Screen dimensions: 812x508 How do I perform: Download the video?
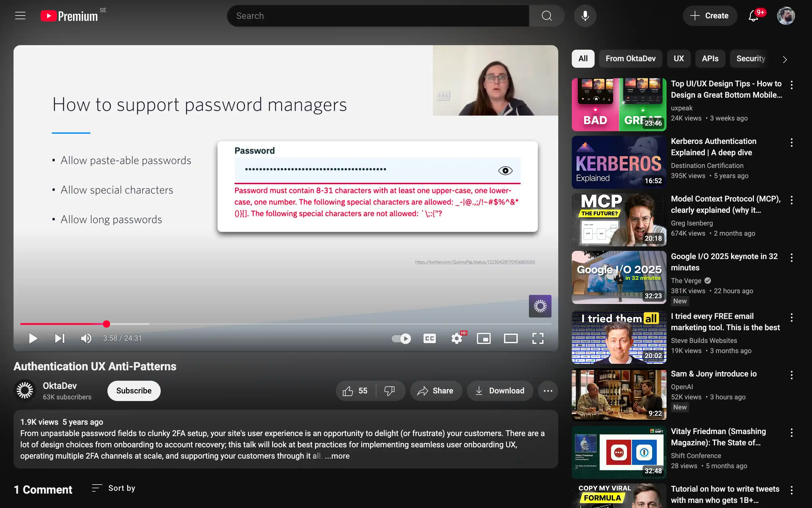pos(500,391)
